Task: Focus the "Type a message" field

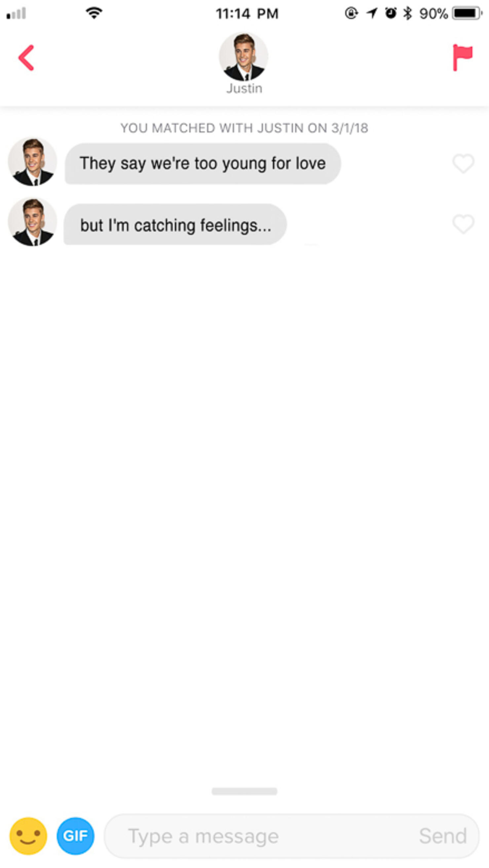Action: click(292, 836)
